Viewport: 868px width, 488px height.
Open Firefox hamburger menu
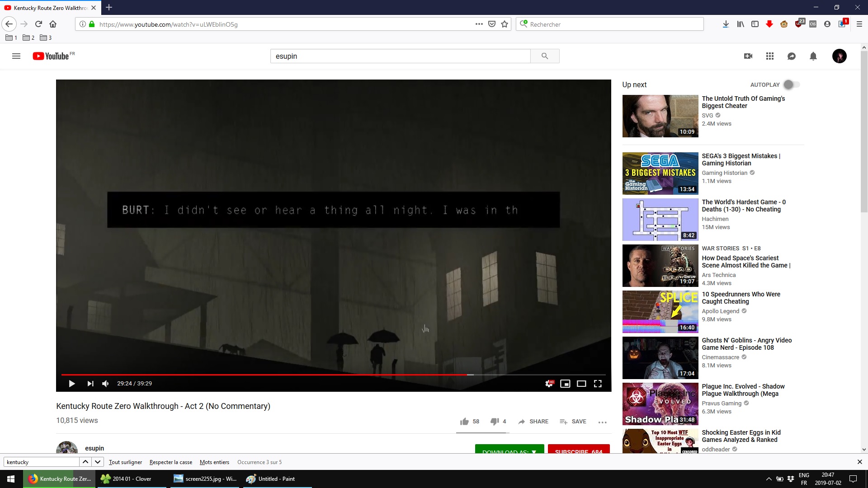(859, 24)
